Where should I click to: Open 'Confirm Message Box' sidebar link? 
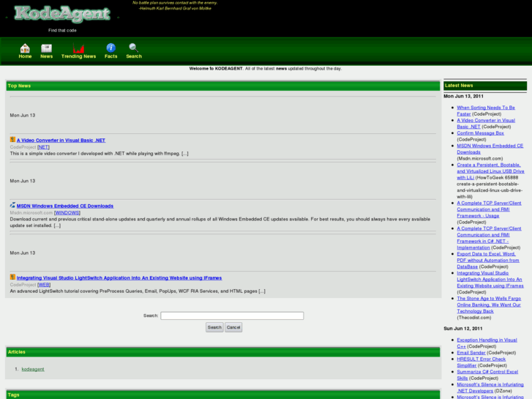click(480, 133)
